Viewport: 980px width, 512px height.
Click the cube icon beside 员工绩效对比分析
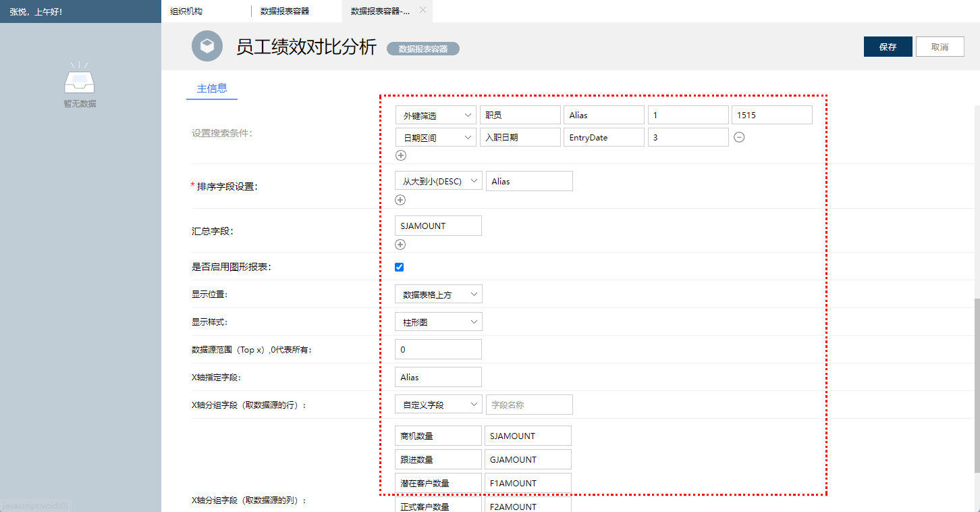pos(207,46)
